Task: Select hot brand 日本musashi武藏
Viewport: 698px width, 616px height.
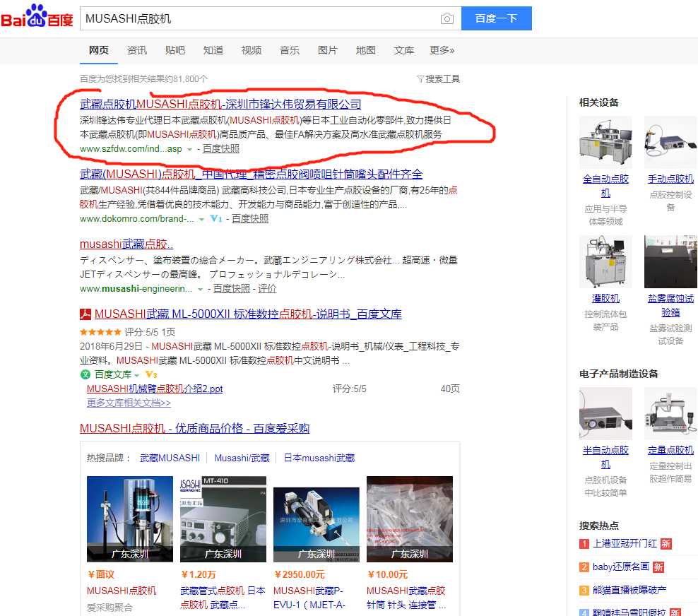Action: [319, 458]
